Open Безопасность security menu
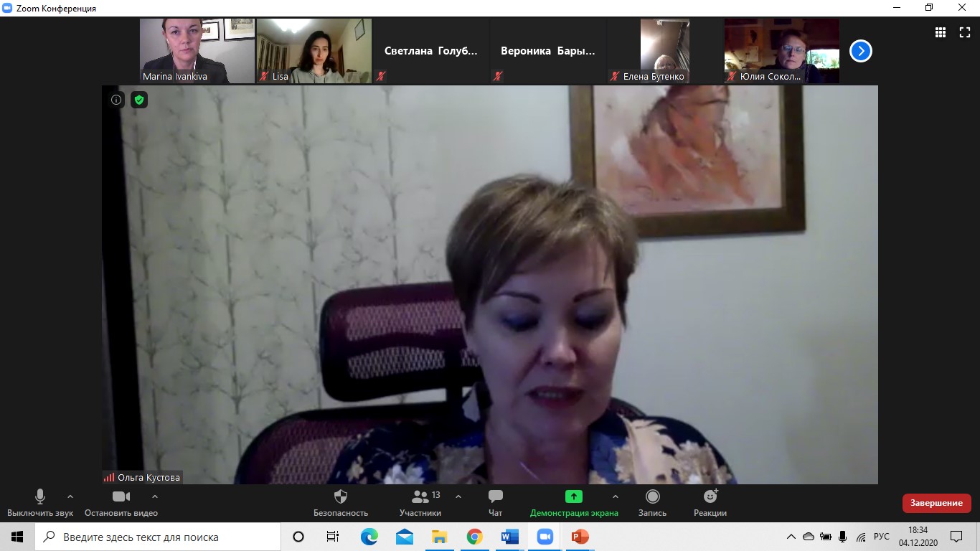The width and height of the screenshot is (980, 551). coord(341,503)
